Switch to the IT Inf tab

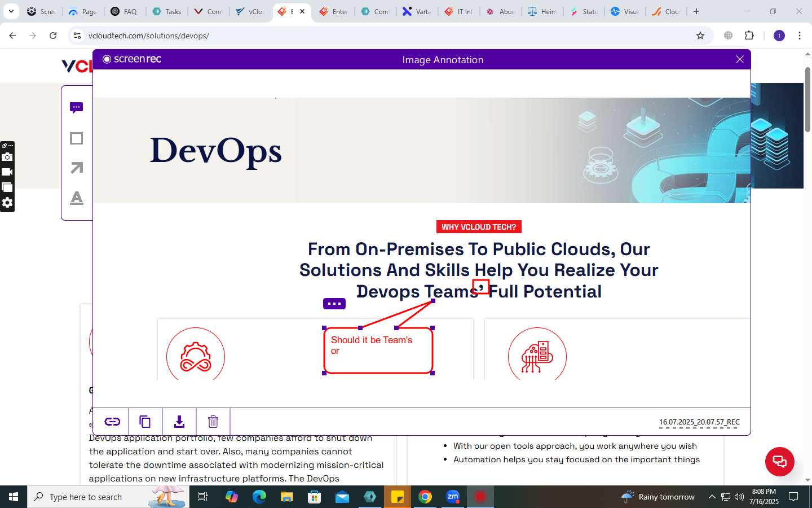[458, 11]
